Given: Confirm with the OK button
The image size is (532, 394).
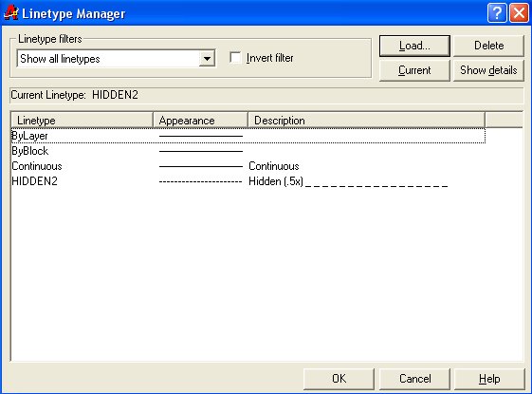Looking at the screenshot, I should pyautogui.click(x=339, y=379).
